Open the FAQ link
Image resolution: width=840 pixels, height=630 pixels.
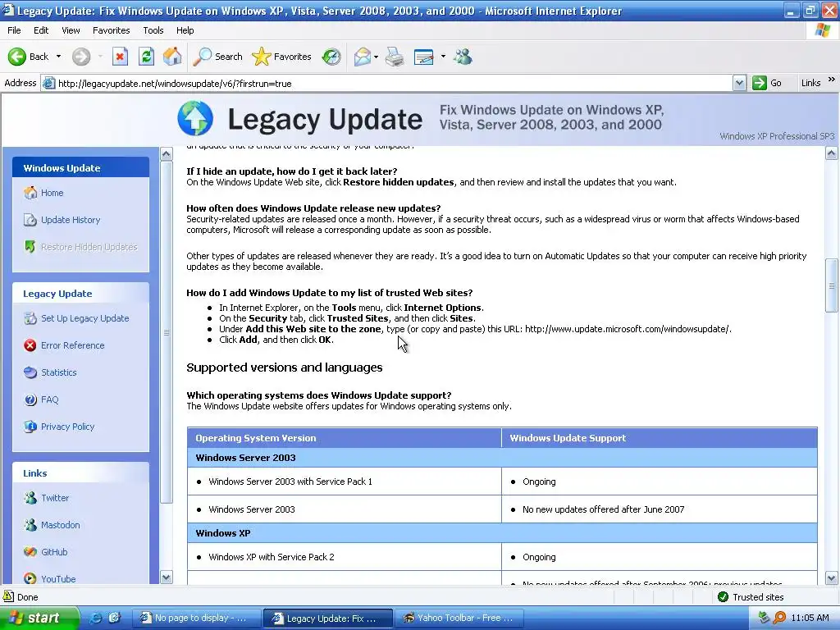coord(50,399)
